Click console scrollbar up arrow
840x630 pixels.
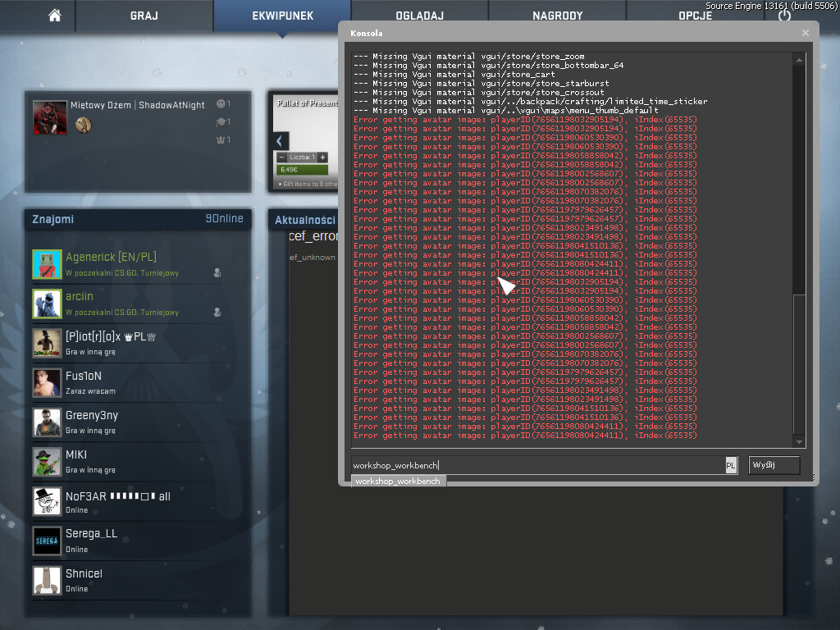point(799,60)
